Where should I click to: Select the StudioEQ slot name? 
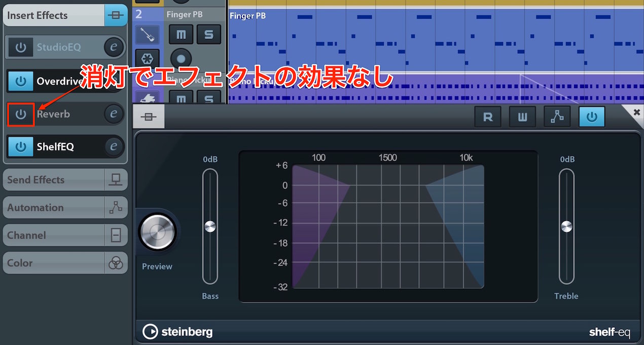(x=59, y=48)
